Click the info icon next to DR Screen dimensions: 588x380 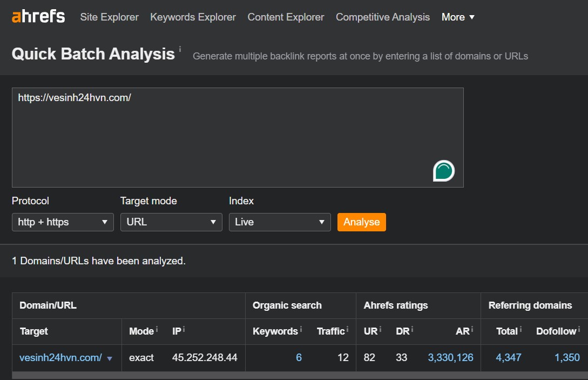413,329
